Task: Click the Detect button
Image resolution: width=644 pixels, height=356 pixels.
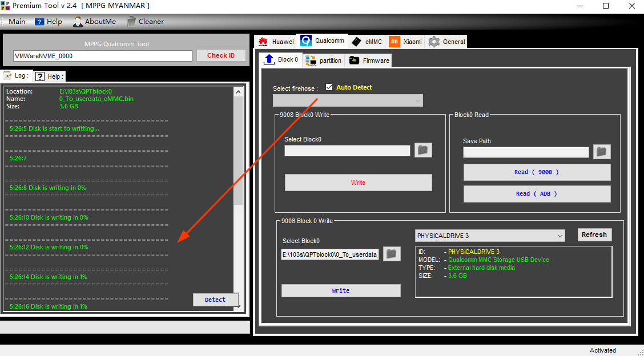Action: click(x=215, y=300)
